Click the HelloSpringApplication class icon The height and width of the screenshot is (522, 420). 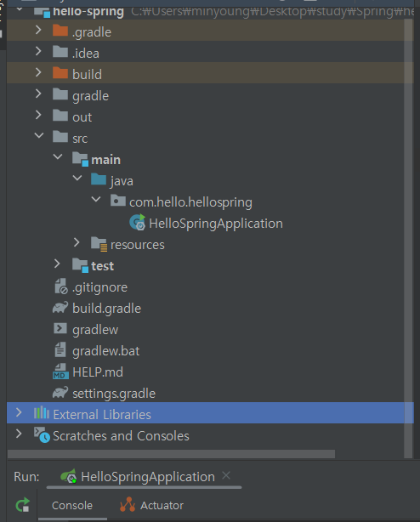click(138, 223)
